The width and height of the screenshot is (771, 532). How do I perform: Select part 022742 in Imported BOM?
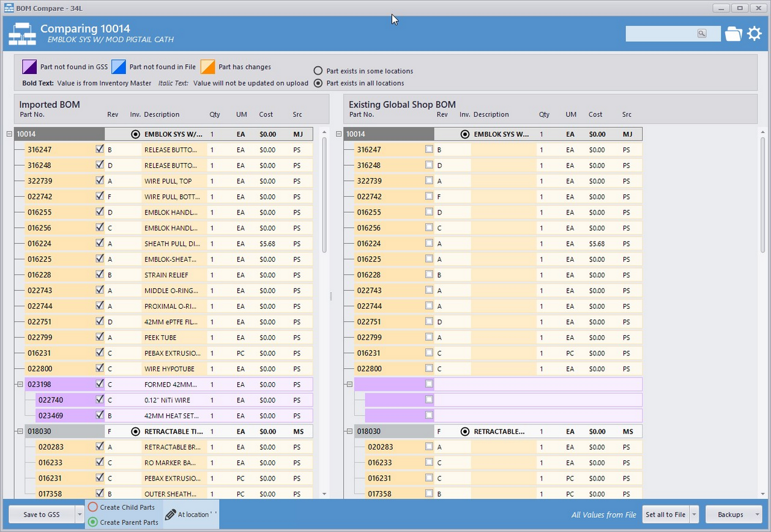(x=40, y=197)
